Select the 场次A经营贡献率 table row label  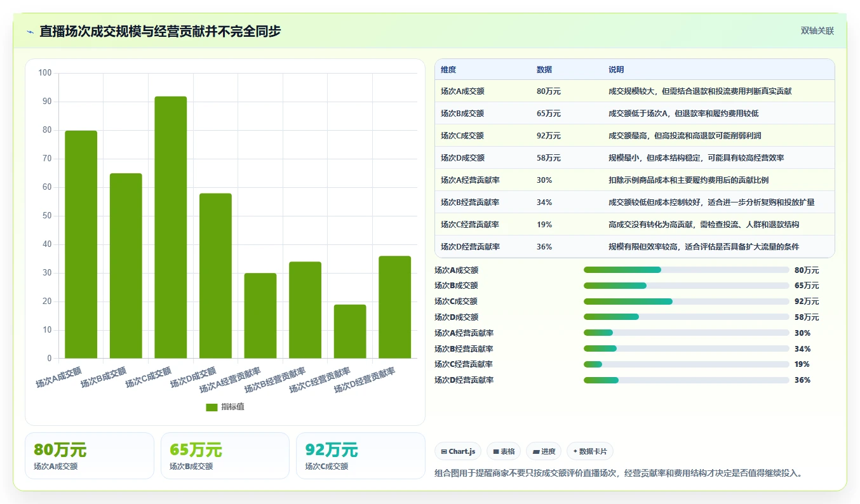coord(470,180)
